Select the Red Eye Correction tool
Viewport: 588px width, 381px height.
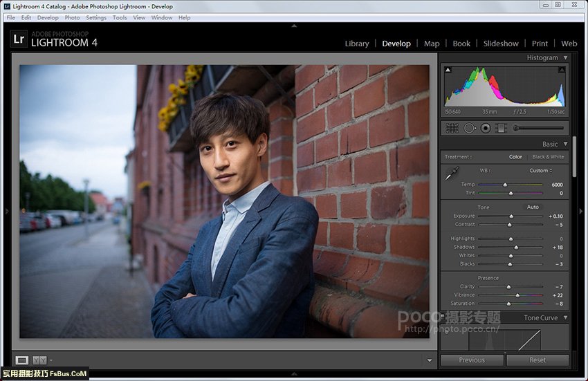(x=486, y=128)
